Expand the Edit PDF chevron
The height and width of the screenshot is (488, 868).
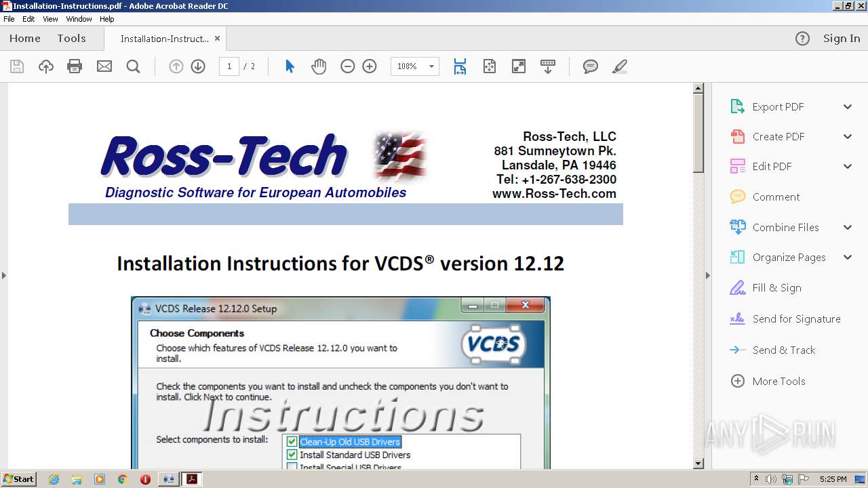(848, 166)
